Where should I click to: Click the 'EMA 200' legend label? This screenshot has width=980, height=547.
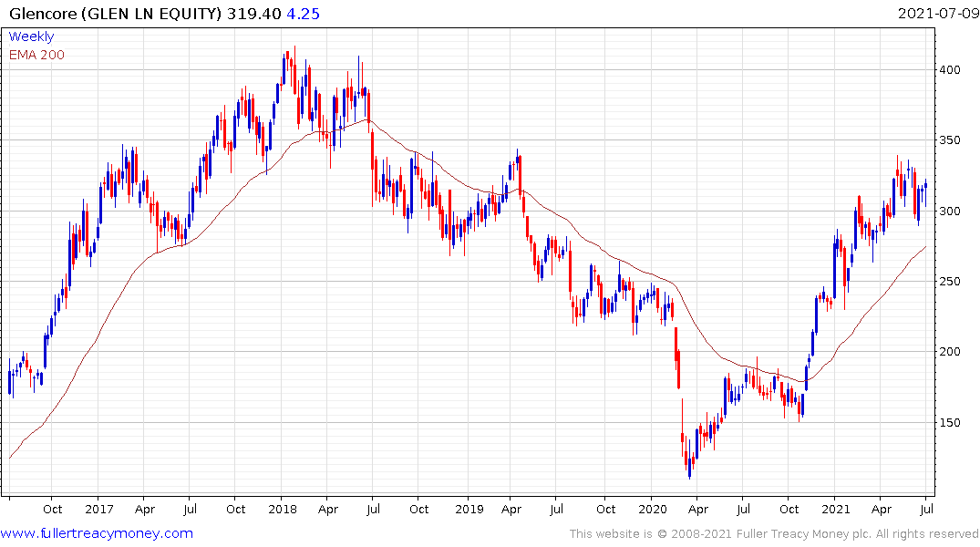(x=36, y=55)
